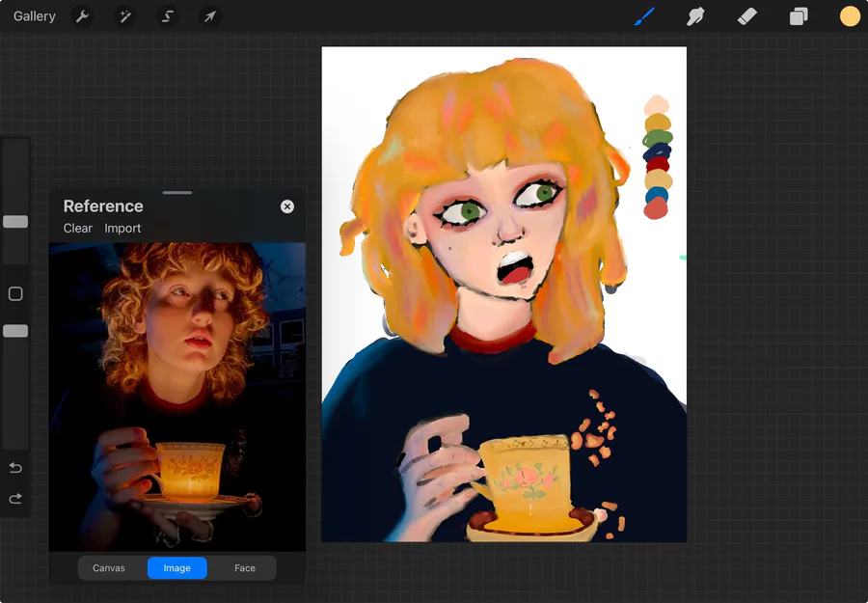Viewport: 868px width, 603px height.
Task: Select the Selection tool S icon
Action: [x=167, y=16]
